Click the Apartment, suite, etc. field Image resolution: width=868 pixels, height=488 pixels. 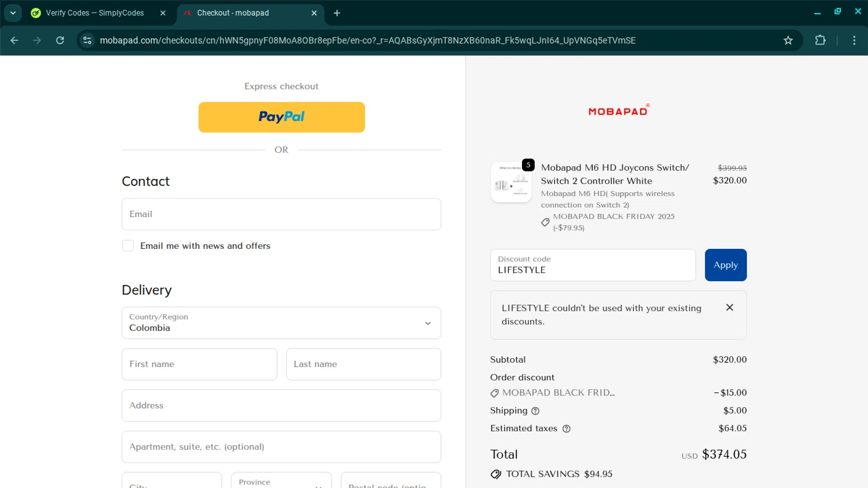click(x=281, y=447)
